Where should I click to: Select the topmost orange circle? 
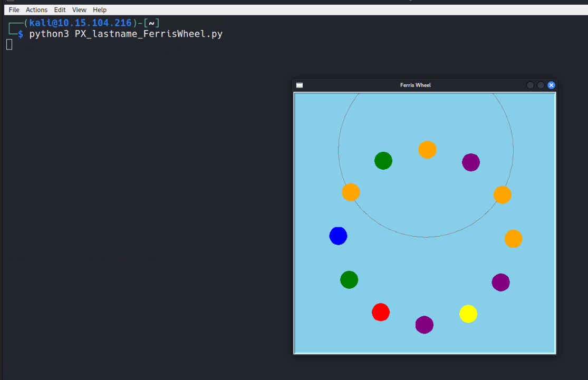click(427, 150)
